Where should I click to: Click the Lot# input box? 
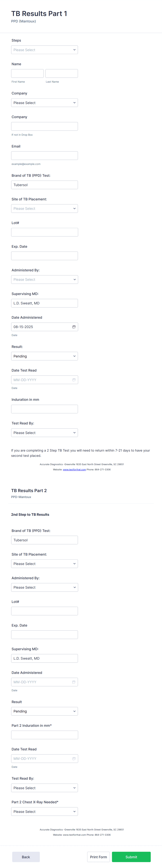click(44, 232)
